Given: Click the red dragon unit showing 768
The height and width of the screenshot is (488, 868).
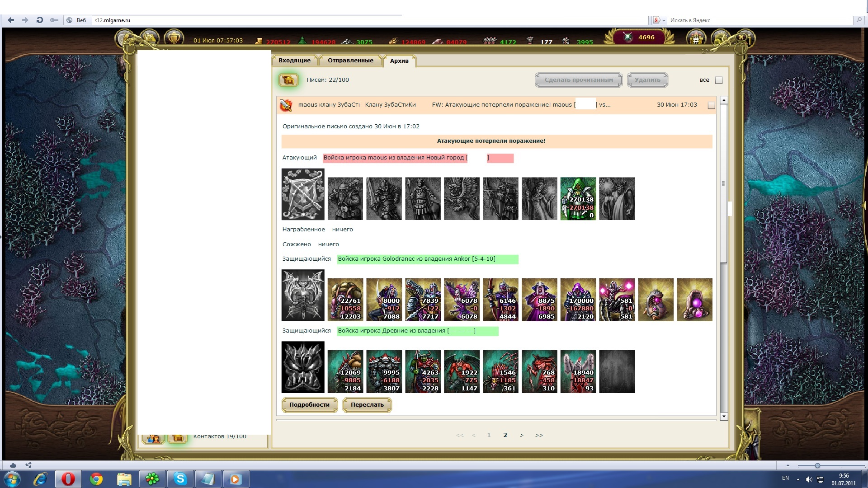Looking at the screenshot, I should pos(539,372).
